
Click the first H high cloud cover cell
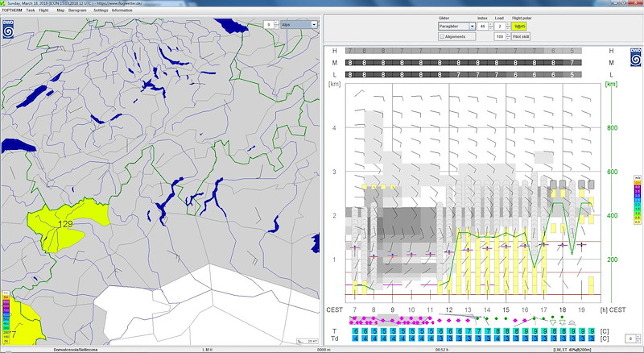(349, 51)
